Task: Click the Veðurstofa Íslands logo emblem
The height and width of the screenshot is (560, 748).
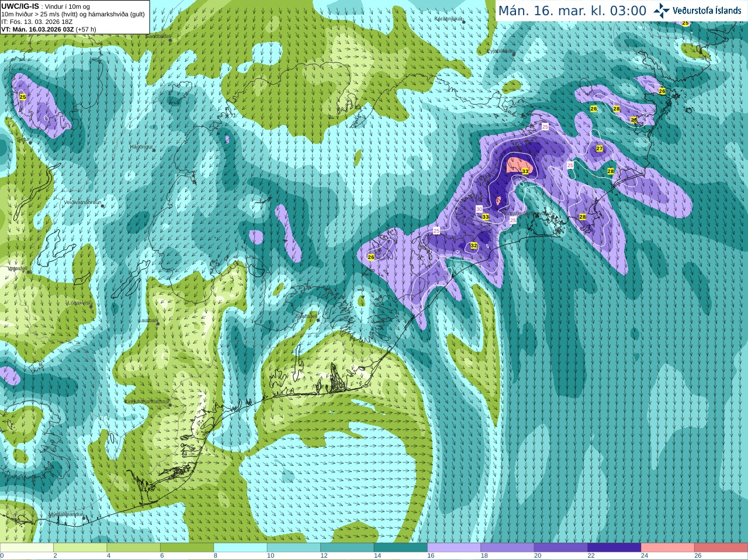Action: (x=661, y=11)
